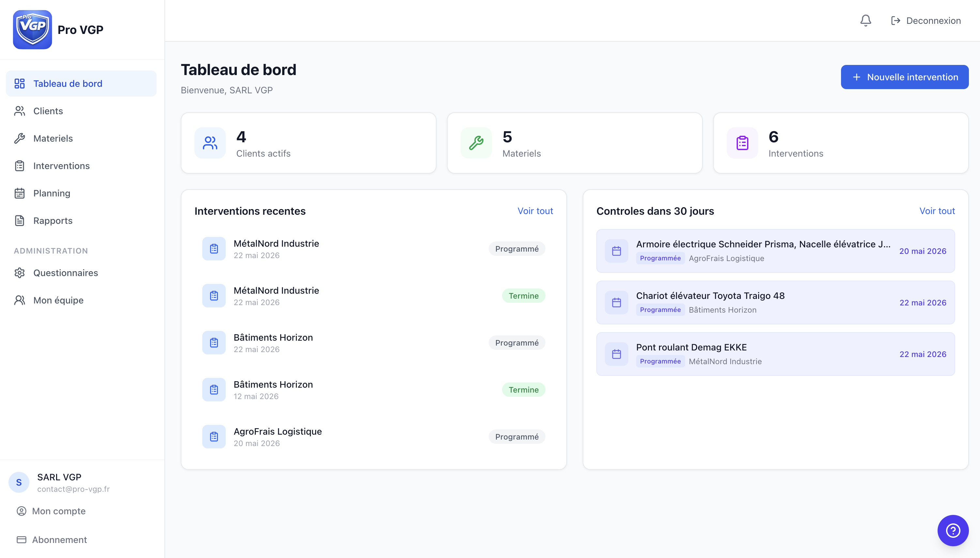
Task: Click clipboard icon next to AgroFrais Logistique
Action: point(214,437)
